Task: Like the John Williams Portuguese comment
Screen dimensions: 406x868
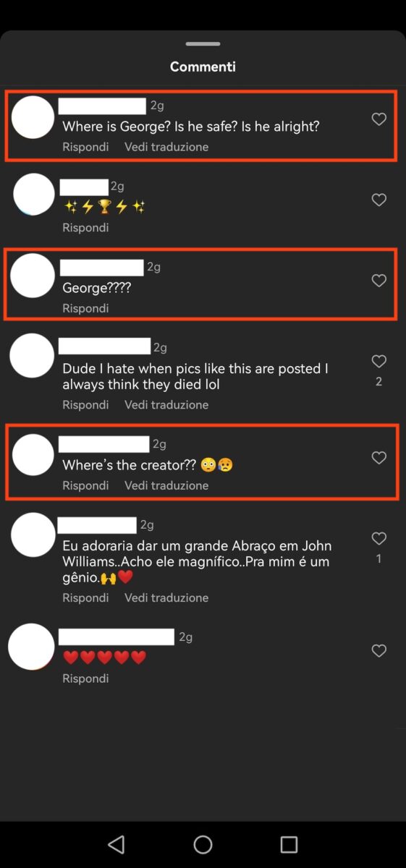Action: tap(378, 538)
